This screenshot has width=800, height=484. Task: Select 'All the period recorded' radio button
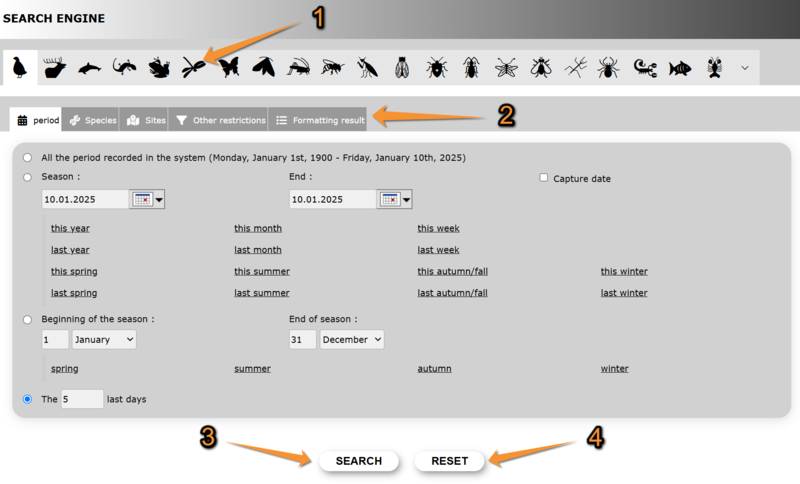(x=28, y=158)
